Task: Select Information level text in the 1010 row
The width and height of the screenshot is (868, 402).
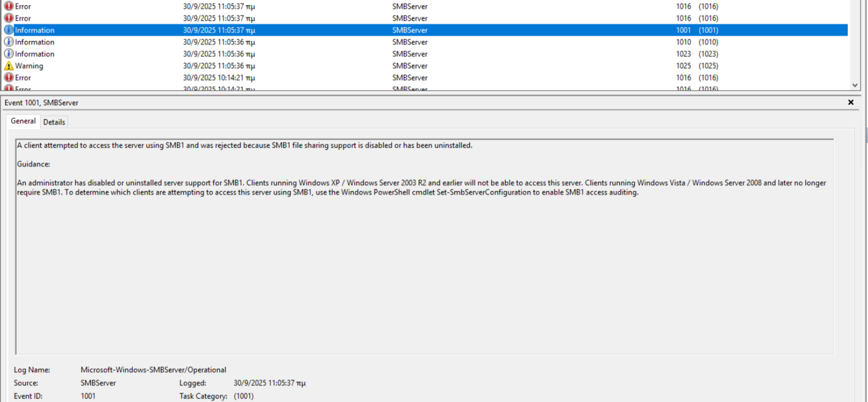Action: point(34,42)
